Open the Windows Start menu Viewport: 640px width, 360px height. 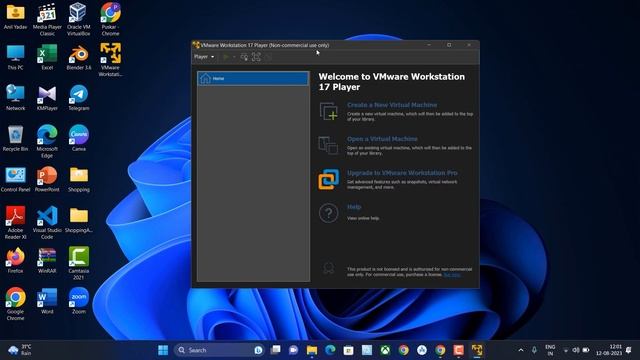[x=163, y=350]
